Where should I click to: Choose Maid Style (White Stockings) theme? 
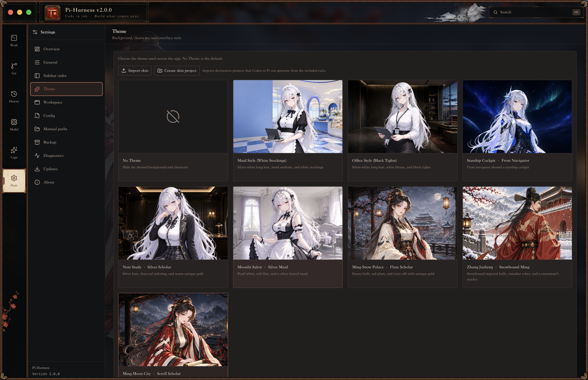tap(288, 131)
